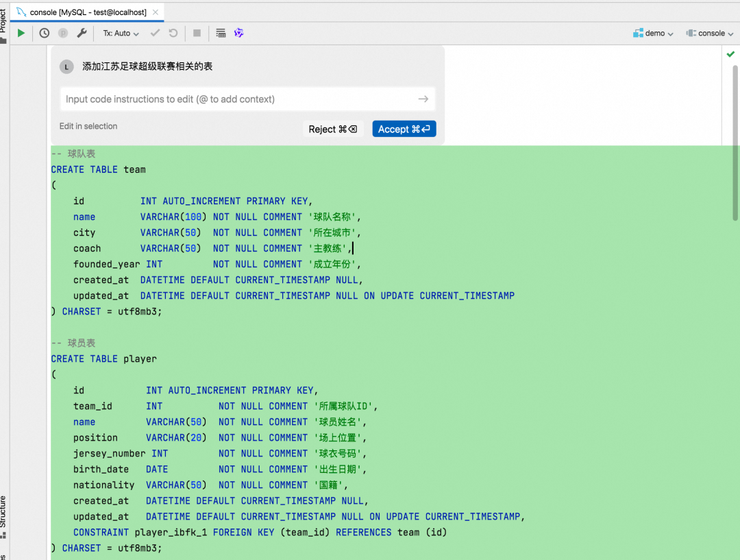Stop execution with the square icon
This screenshot has width=740, height=560.
click(x=197, y=33)
